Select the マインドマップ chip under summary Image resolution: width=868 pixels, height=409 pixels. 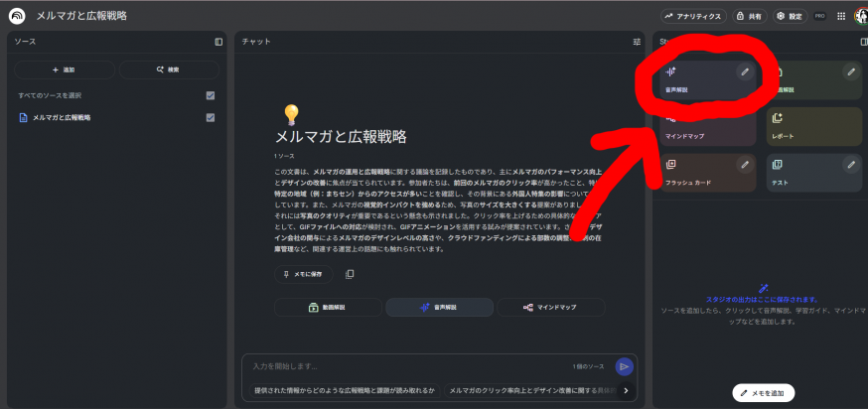[550, 308]
